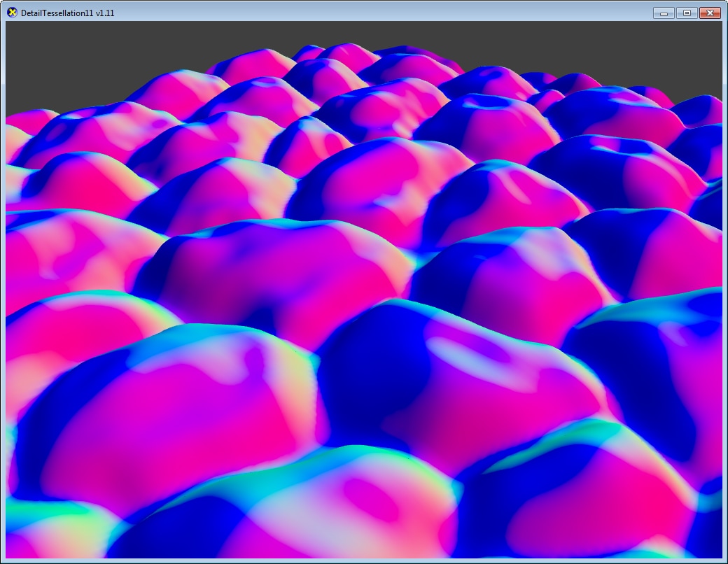
Task: Click the bottom-right window resize corner
Action: 725,561
